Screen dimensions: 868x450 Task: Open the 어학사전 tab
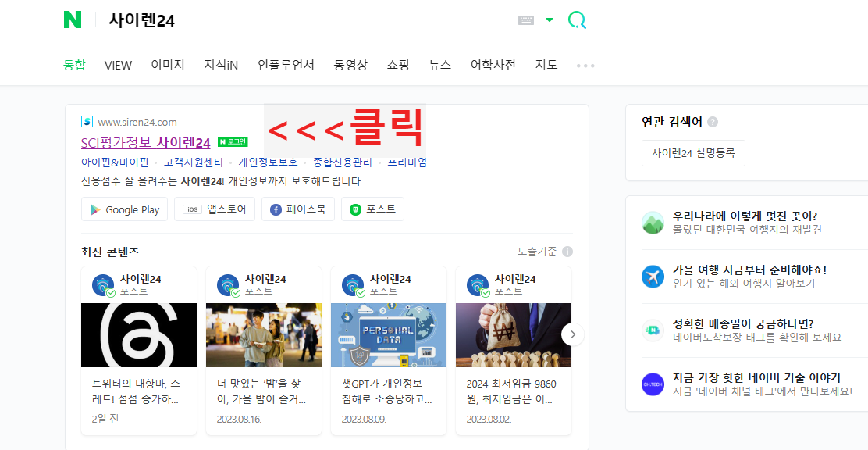point(493,65)
